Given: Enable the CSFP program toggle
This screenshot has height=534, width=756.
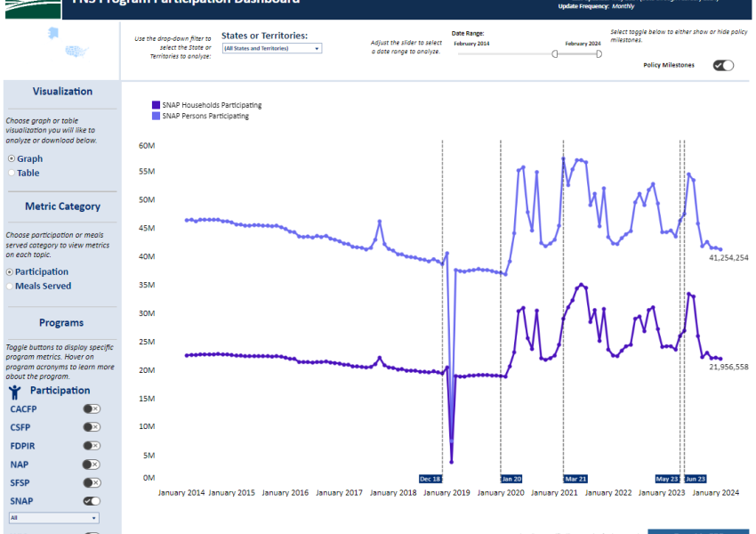Looking at the screenshot, I should pos(92,427).
